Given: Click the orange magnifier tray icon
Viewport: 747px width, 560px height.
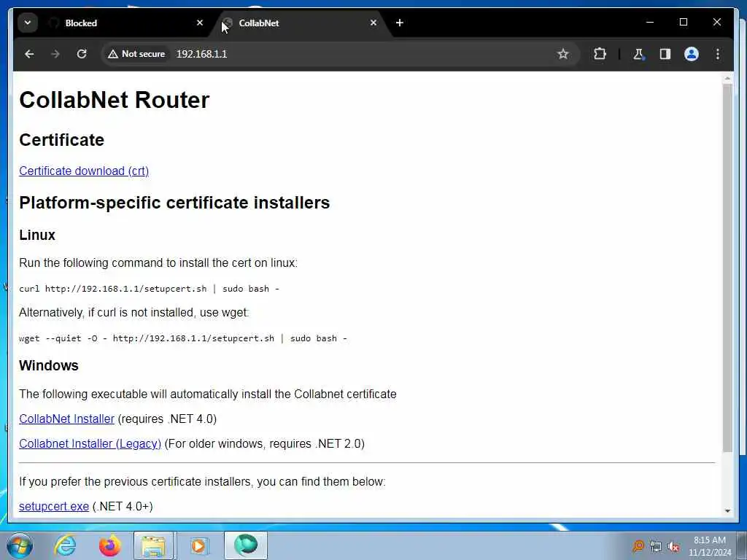Looking at the screenshot, I should [x=638, y=547].
